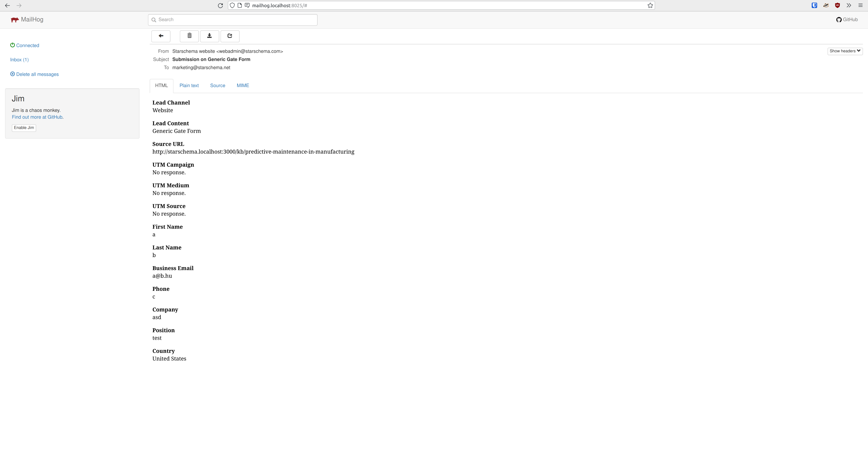
Task: Switch to the MIME tab
Action: [x=243, y=85]
